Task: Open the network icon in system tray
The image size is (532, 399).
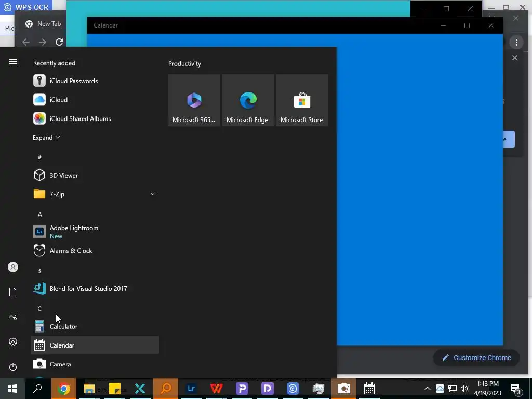Action: tap(453, 389)
